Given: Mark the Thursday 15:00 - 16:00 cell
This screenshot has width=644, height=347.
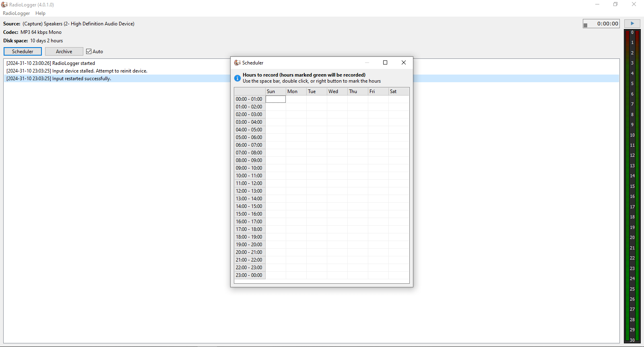Looking at the screenshot, I should tap(358, 214).
